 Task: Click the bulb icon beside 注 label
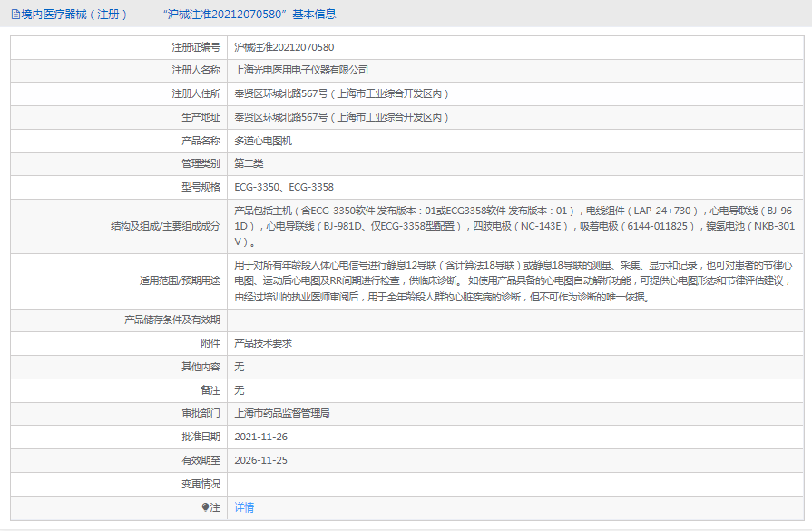pos(205,507)
